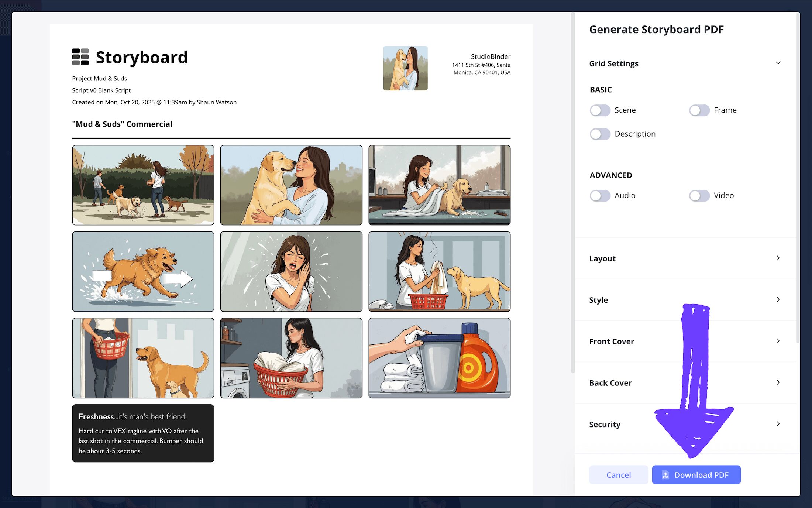
Task: Expand the Front Cover section
Action: [778, 341]
